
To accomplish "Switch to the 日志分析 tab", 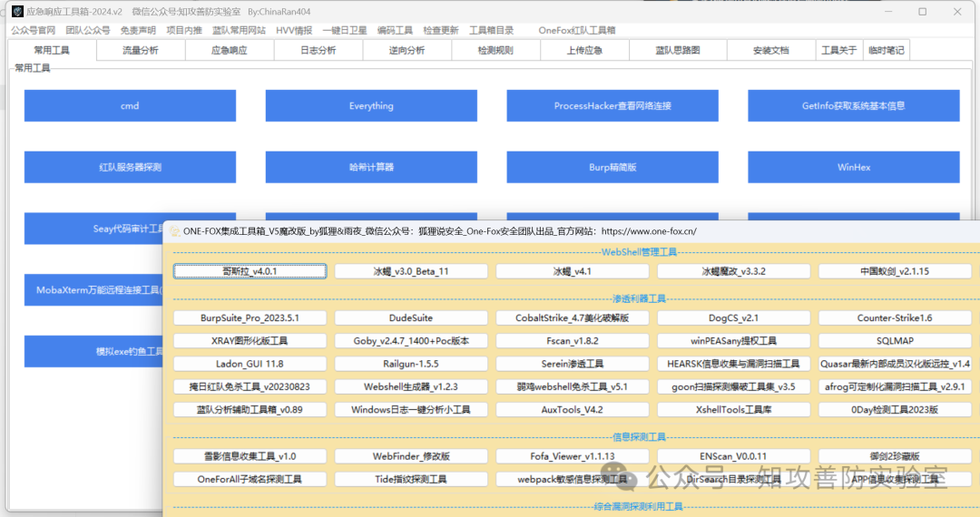I will 318,50.
